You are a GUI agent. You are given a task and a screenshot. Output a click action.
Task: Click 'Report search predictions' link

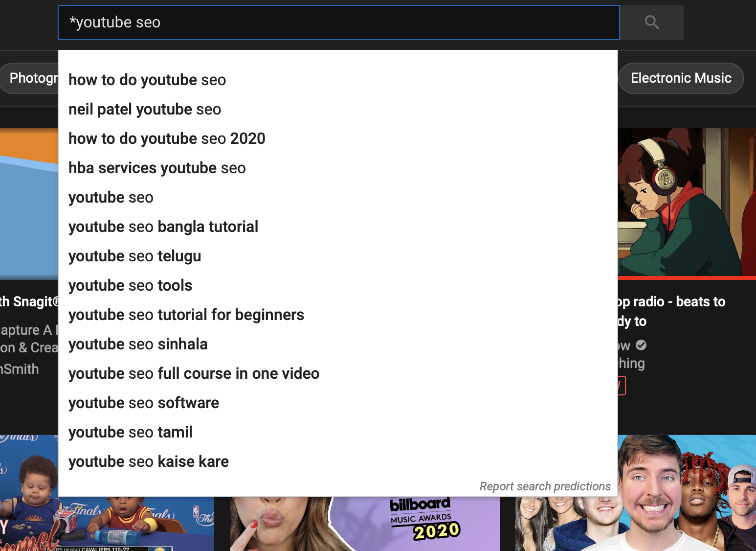(545, 486)
